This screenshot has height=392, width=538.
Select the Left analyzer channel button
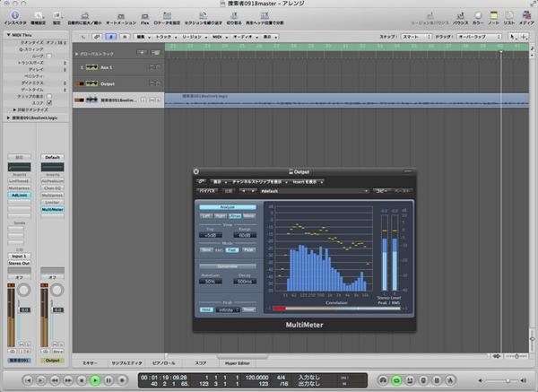coord(206,216)
